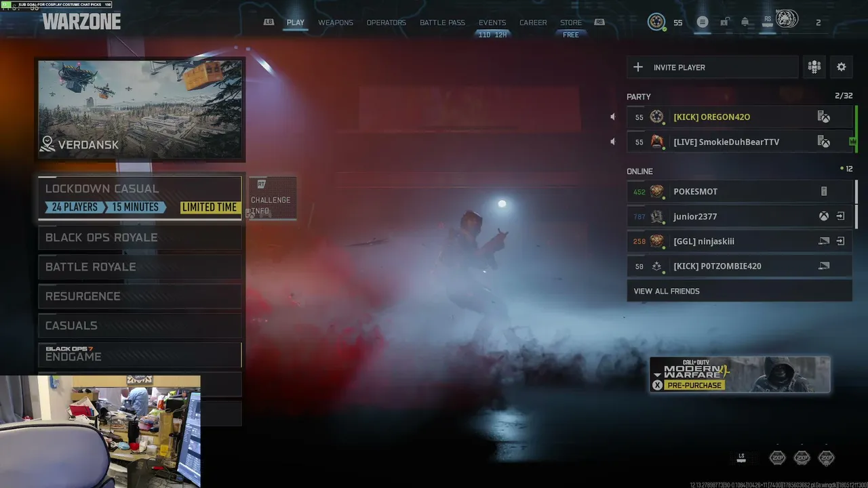Mute OREGON42O using the speaker icon
Image resolution: width=868 pixels, height=488 pixels.
(x=612, y=117)
